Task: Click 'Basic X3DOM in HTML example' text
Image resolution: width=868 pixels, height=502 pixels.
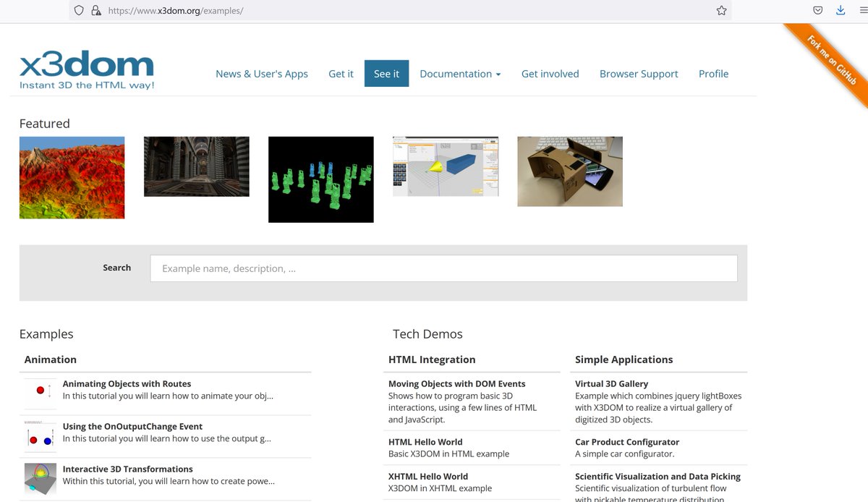Action: 448,454
